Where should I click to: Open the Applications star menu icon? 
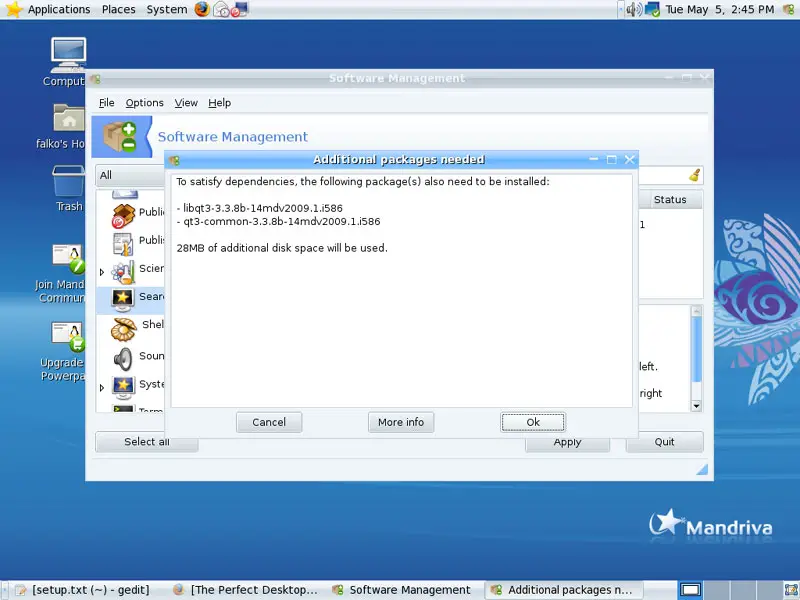click(14, 9)
